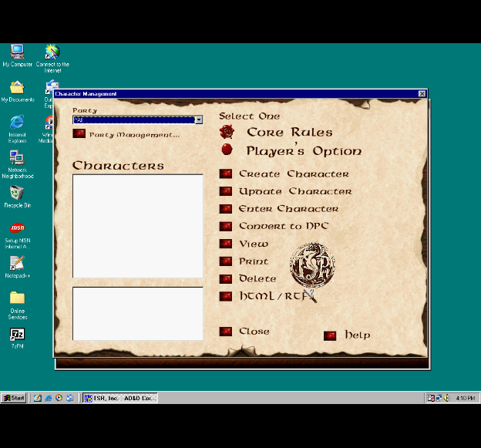Click the AD&D Core Rules taskbar button
The height and width of the screenshot is (448, 481).
click(119, 398)
